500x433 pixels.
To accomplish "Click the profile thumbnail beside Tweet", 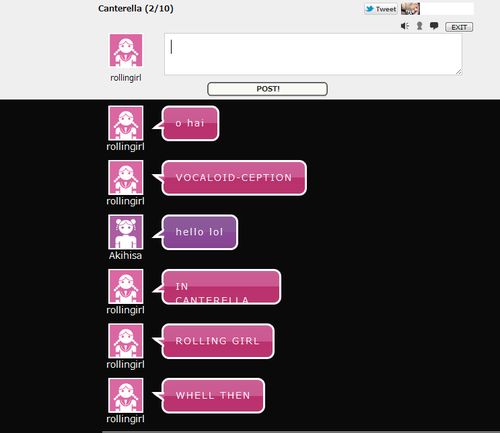I will tap(410, 9).
